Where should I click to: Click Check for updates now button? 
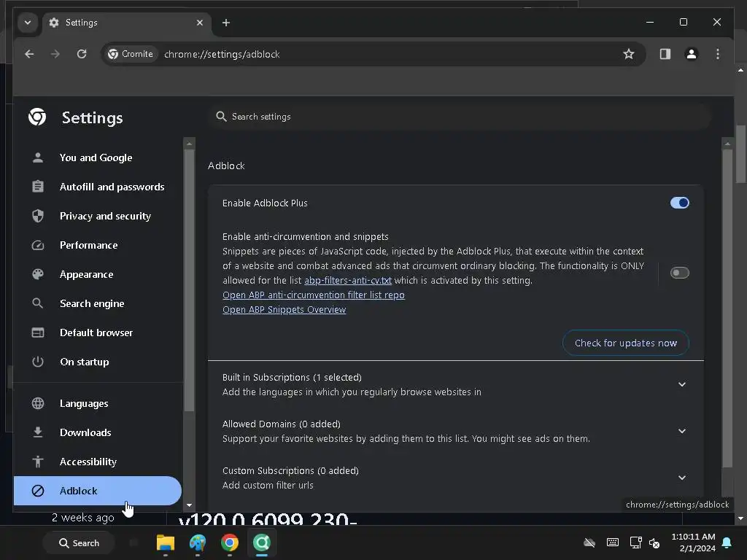(625, 343)
